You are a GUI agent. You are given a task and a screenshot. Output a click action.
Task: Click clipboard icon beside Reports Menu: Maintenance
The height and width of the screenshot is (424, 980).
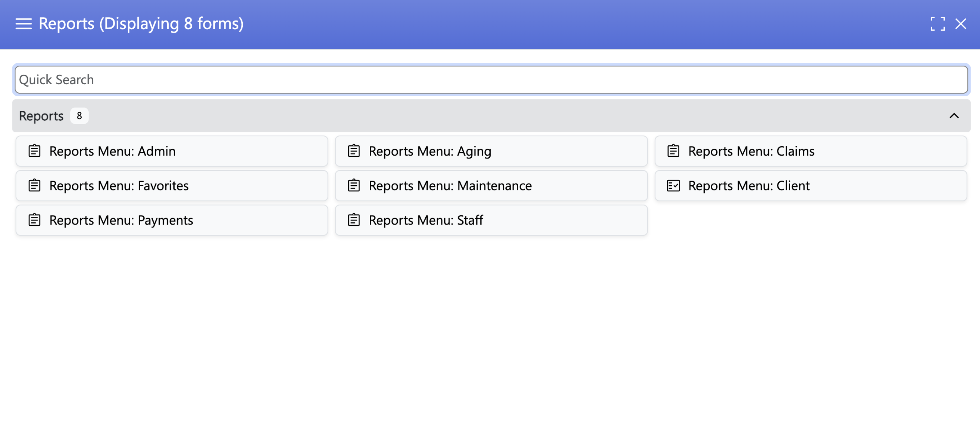click(354, 186)
